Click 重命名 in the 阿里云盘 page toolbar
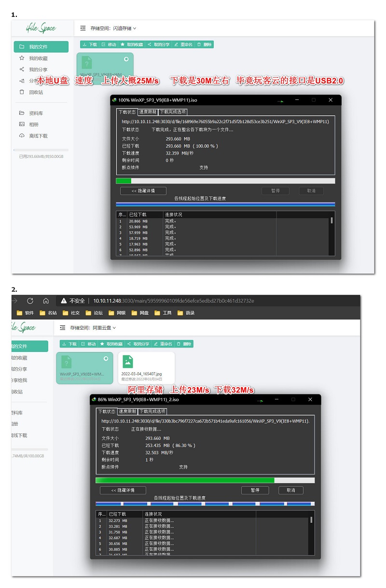 point(163,344)
